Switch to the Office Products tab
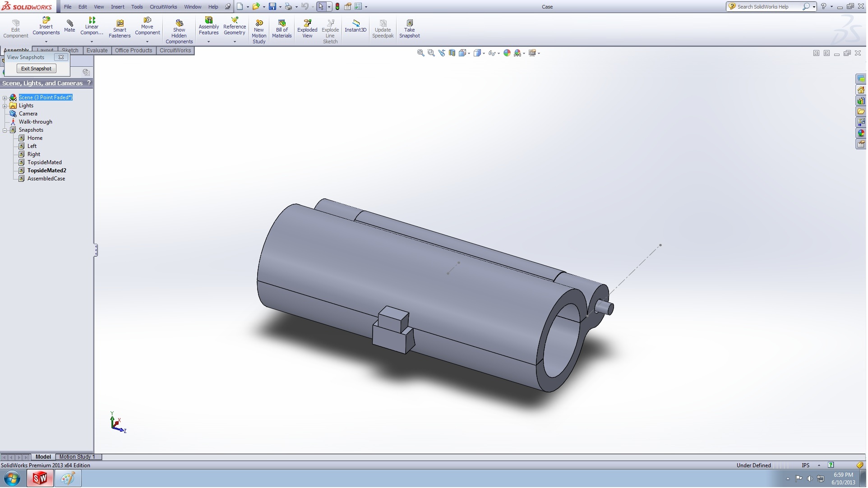The image size is (868, 488). pyautogui.click(x=134, y=51)
